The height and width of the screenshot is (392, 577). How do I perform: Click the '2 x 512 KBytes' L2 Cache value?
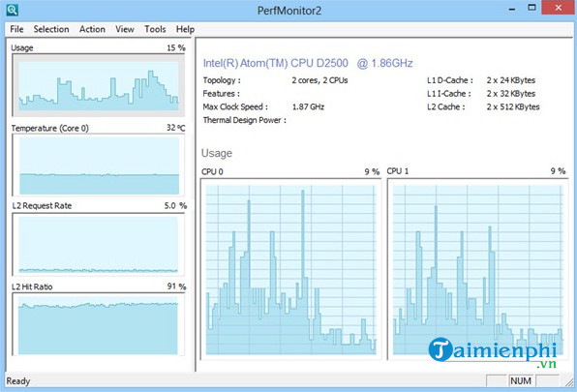513,106
